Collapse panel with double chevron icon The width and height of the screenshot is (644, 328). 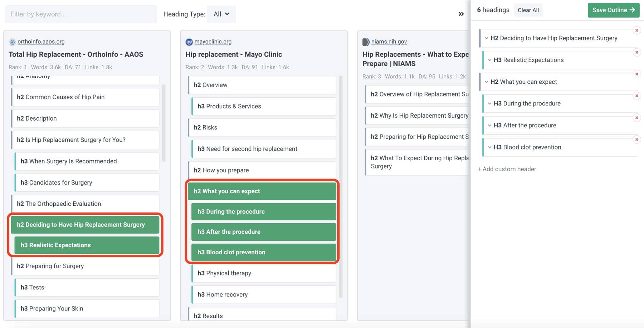461,14
